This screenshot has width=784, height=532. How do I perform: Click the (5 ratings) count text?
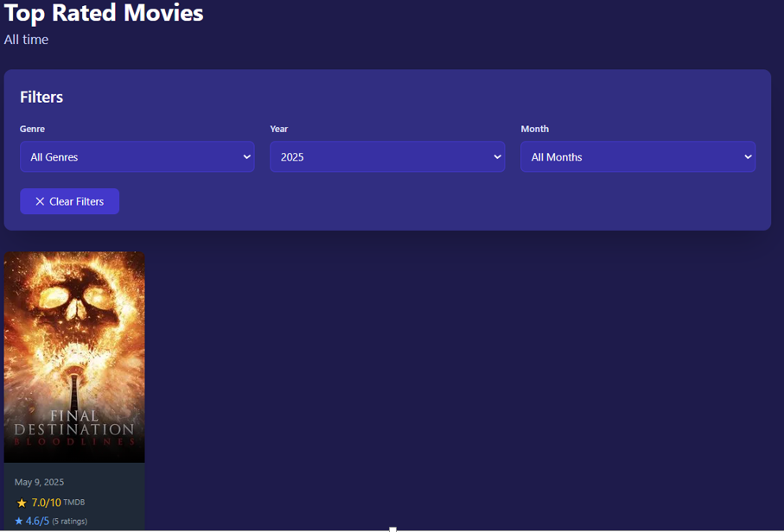click(69, 522)
